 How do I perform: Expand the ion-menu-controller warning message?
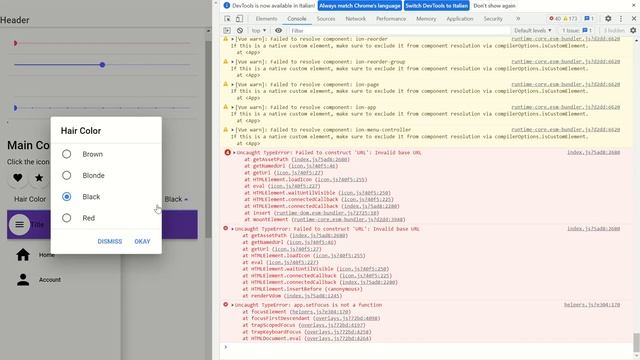click(x=233, y=130)
